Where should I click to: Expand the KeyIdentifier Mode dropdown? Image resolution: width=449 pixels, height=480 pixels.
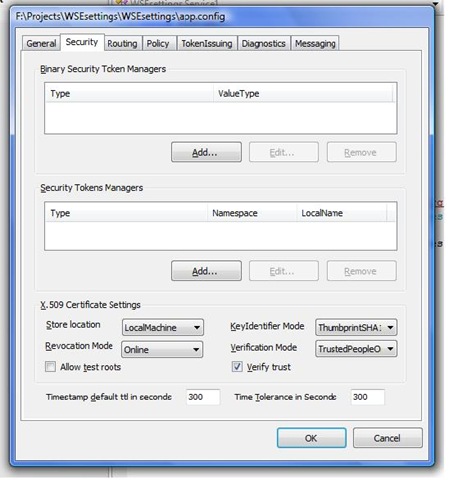(x=356, y=327)
